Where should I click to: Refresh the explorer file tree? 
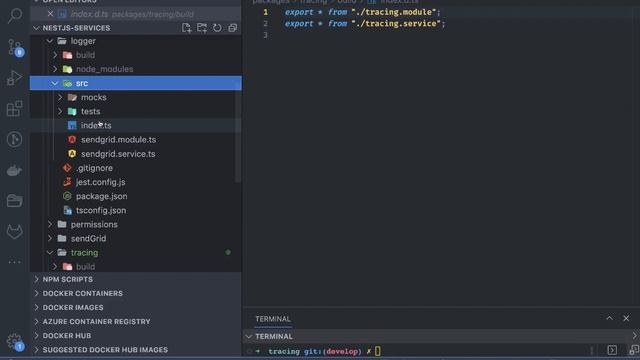click(x=217, y=28)
